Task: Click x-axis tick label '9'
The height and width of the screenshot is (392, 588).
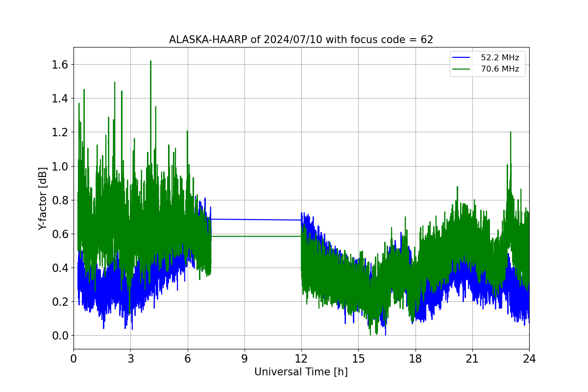Action: [245, 358]
